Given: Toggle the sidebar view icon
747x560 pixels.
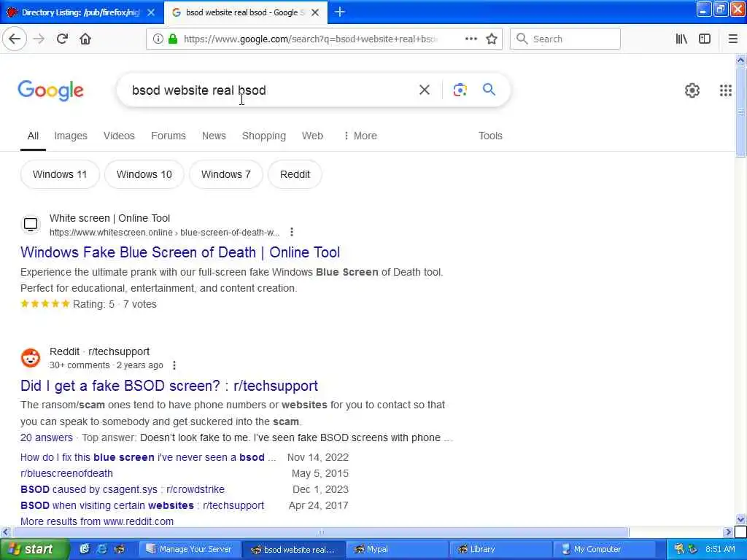Looking at the screenshot, I should (705, 39).
